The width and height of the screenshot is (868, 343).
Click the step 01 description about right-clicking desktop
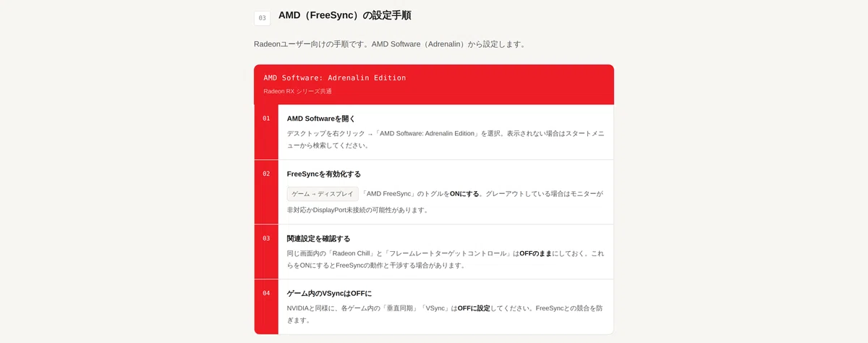[x=446, y=140]
